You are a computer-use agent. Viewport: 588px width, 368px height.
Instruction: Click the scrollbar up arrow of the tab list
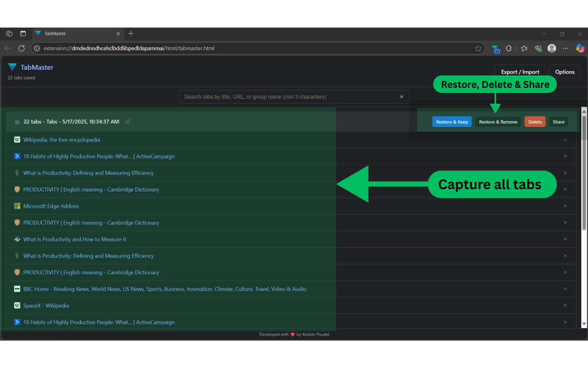[584, 111]
